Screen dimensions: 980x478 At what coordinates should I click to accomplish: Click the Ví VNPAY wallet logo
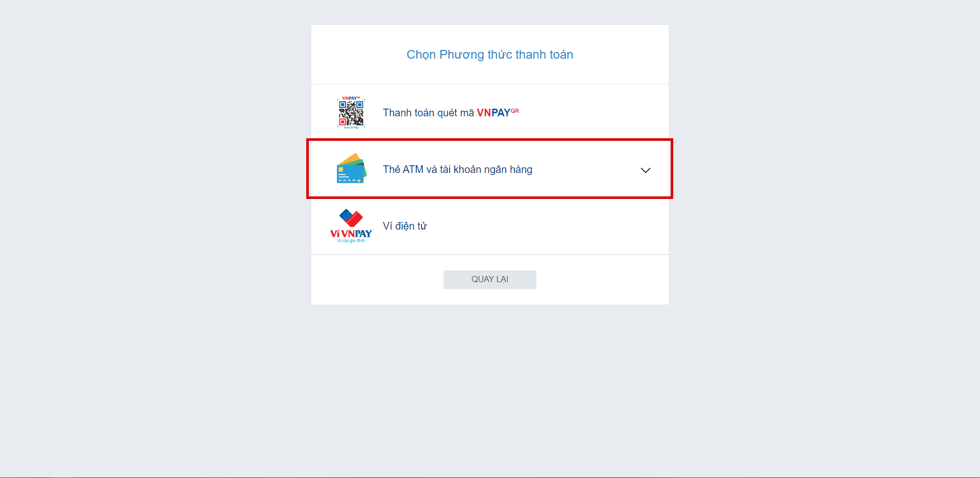(x=351, y=225)
